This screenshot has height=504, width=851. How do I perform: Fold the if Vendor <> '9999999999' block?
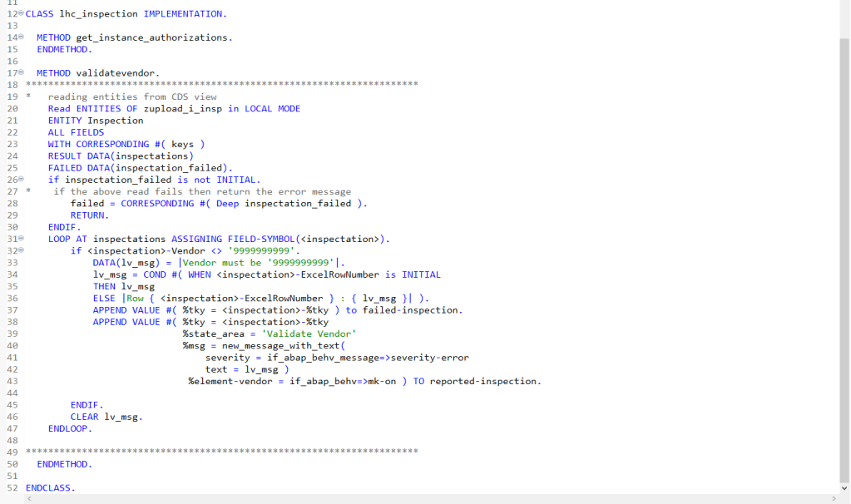(x=21, y=250)
